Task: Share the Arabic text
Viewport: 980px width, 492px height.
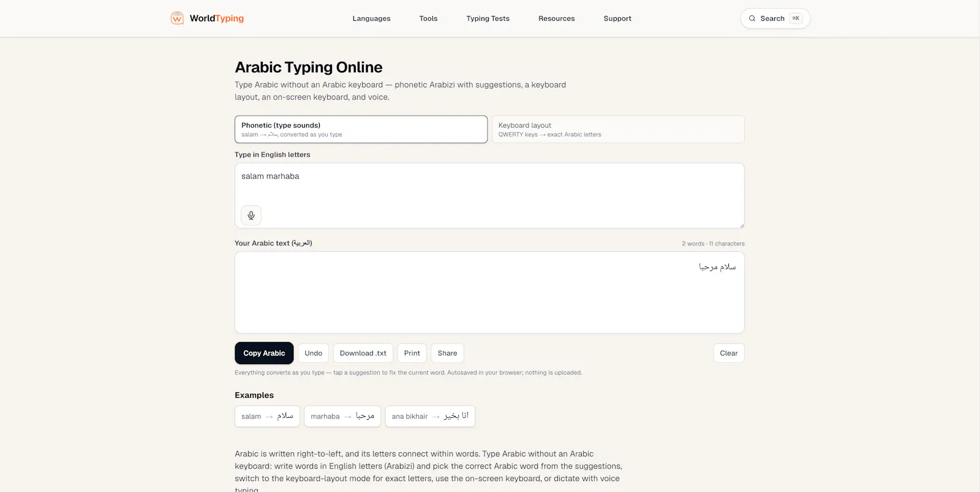Action: click(x=447, y=353)
